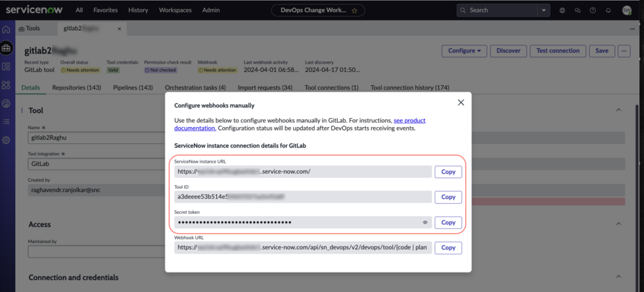Open notifications bell icon
Image resolution: width=644 pixels, height=292 pixels.
click(x=608, y=10)
